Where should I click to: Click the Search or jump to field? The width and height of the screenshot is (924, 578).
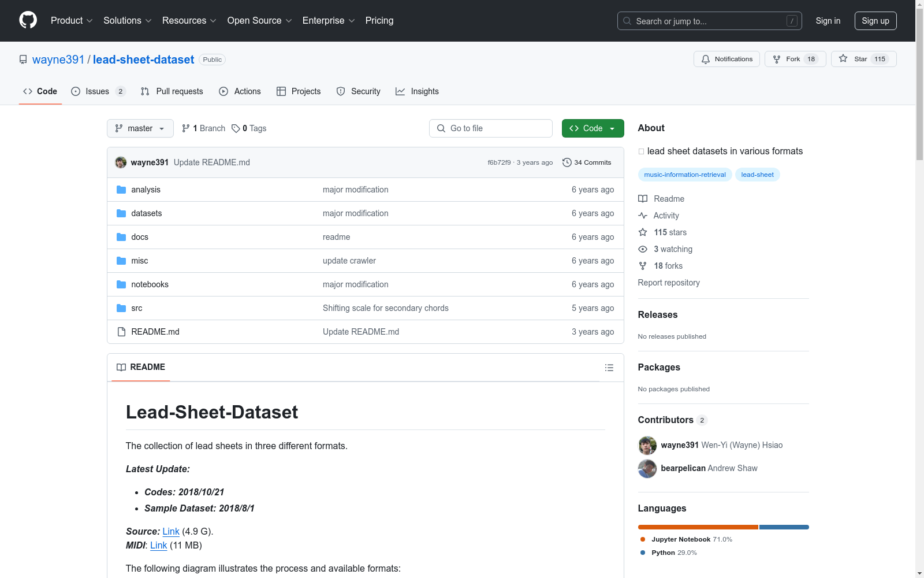tap(710, 21)
